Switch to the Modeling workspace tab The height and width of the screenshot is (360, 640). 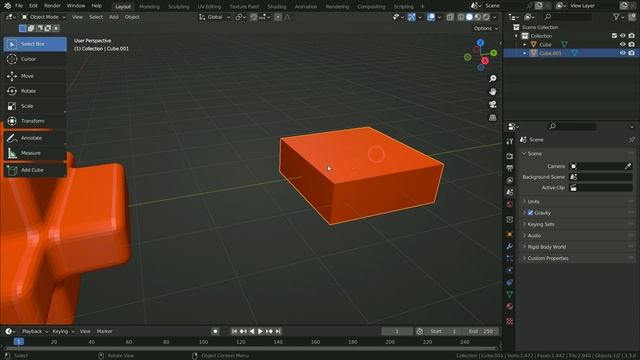(x=149, y=7)
